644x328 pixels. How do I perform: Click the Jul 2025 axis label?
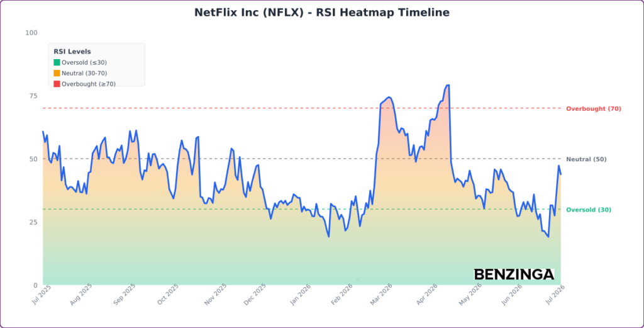(x=41, y=294)
